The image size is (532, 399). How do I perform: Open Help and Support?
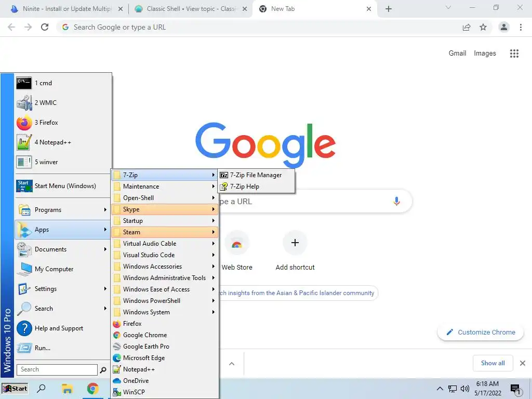coord(63,328)
